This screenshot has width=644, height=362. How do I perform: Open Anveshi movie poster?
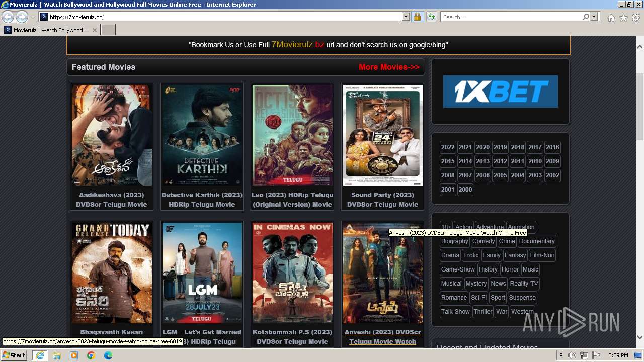(382, 273)
